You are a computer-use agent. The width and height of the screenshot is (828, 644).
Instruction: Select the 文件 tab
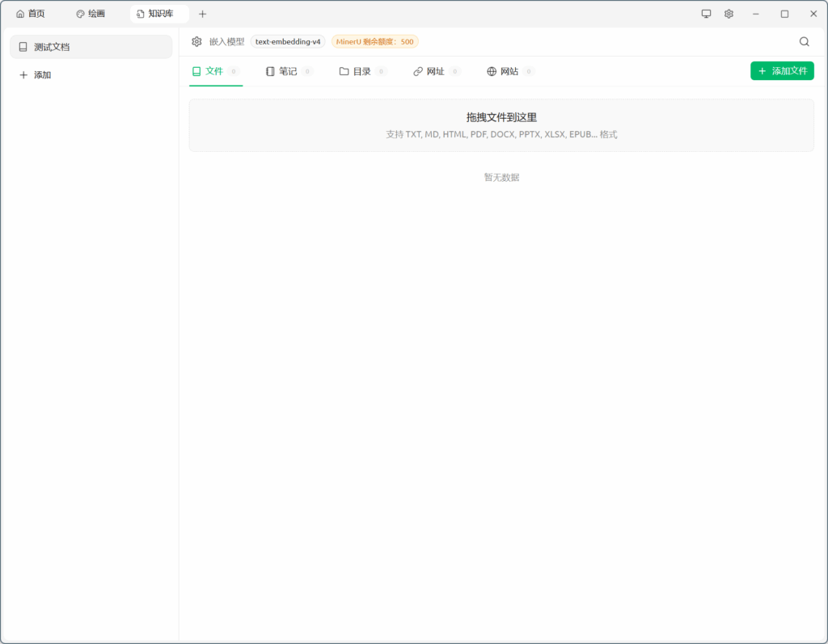[x=214, y=71]
